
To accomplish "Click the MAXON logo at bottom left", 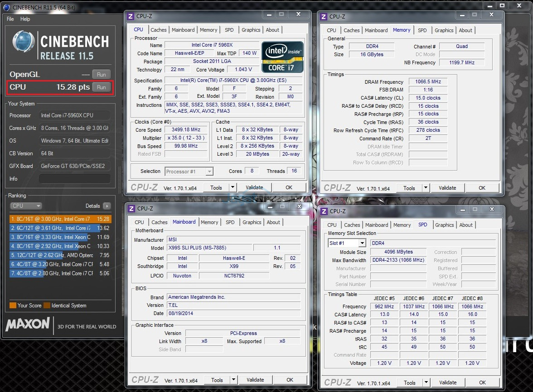I will pyautogui.click(x=28, y=324).
